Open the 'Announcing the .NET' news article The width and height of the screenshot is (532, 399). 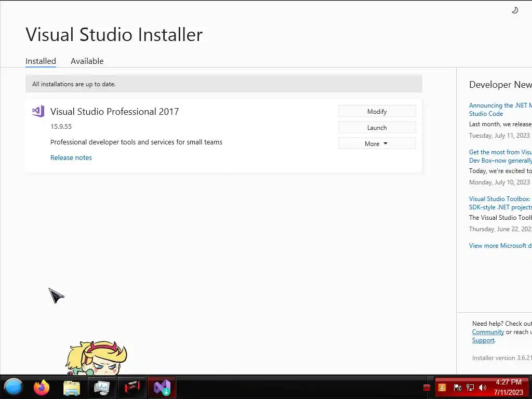[500, 109]
